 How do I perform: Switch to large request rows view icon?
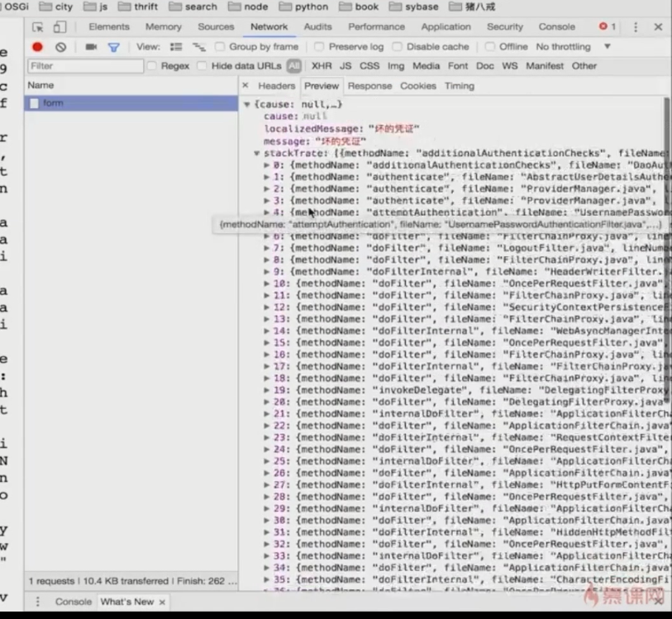pyautogui.click(x=176, y=46)
